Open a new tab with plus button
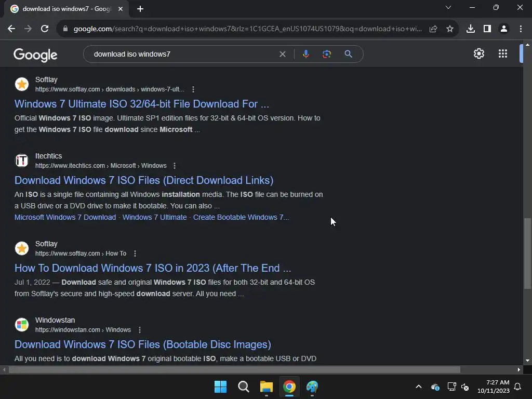The image size is (532, 399). 140,9
